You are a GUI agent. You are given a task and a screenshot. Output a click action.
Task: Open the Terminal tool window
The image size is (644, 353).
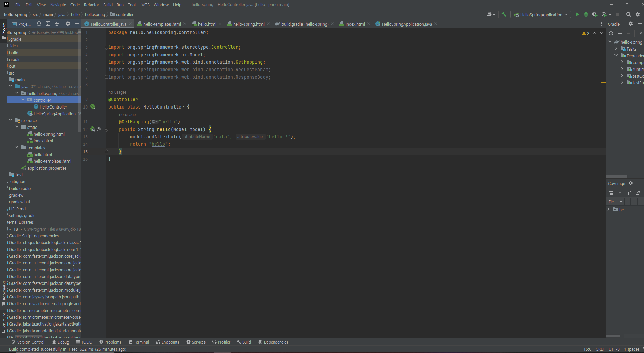138,342
